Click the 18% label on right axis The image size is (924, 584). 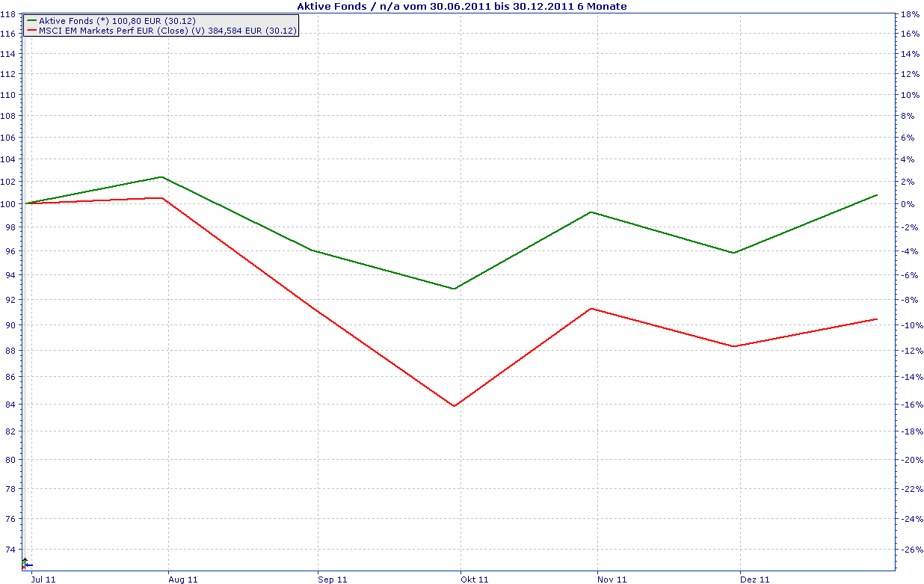[910, 14]
